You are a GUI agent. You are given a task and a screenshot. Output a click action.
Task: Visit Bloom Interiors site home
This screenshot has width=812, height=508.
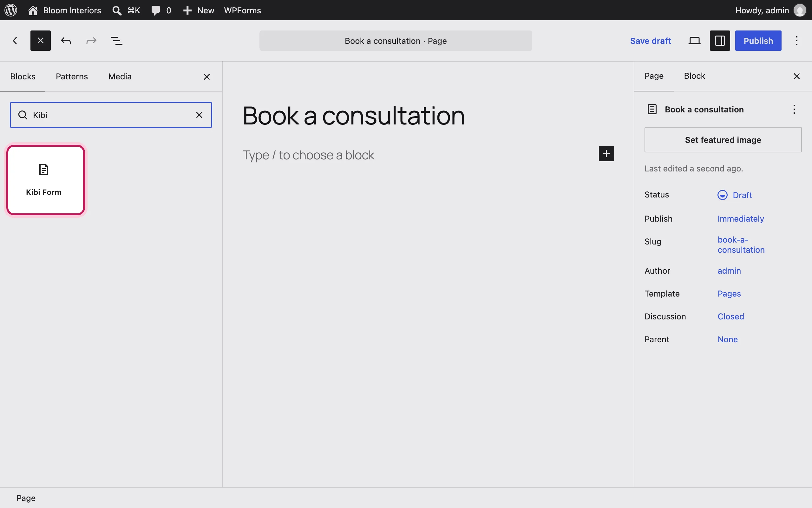[65, 10]
